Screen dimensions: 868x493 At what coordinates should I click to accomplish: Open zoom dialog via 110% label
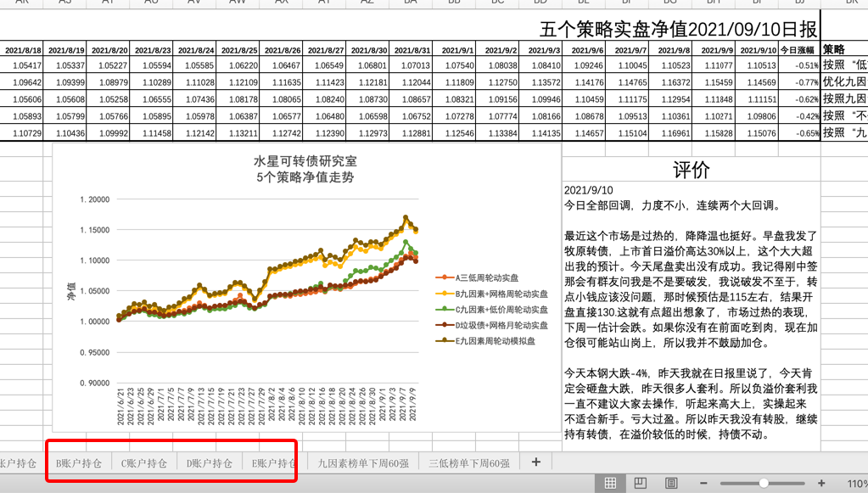click(857, 484)
